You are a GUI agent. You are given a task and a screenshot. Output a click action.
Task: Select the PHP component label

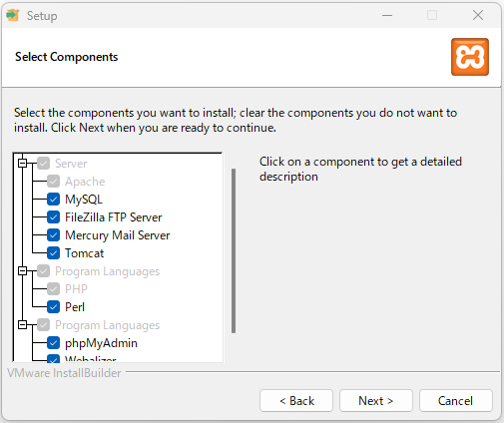[76, 289]
